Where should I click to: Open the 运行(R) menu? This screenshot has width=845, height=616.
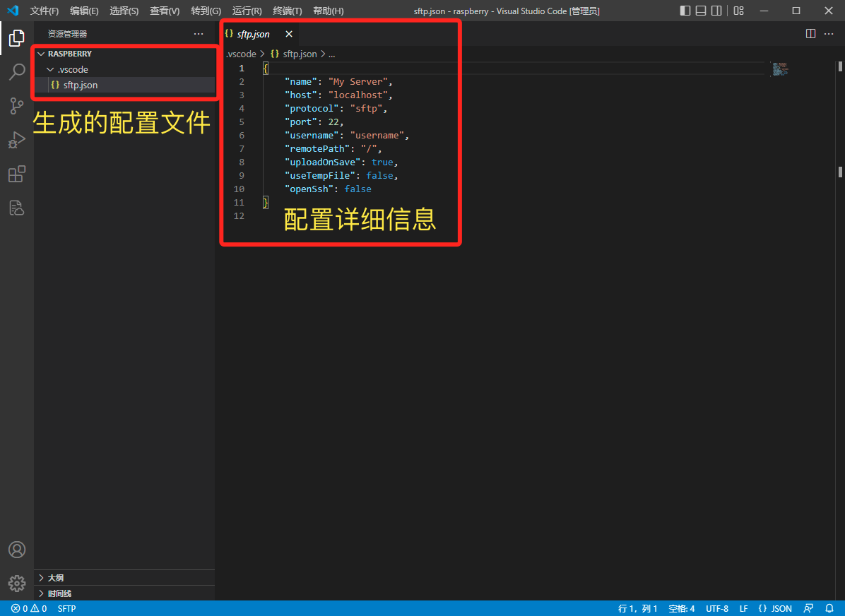coord(247,11)
